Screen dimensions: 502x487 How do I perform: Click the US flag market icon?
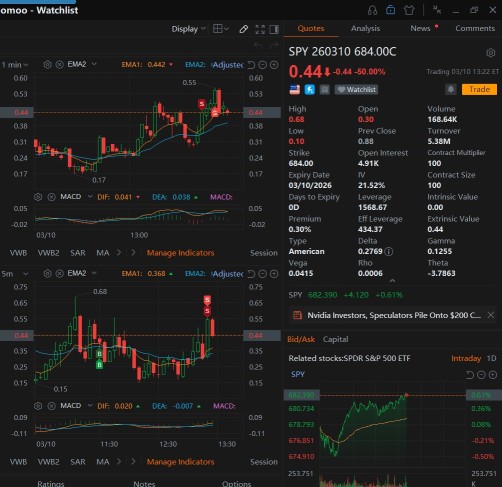pyautogui.click(x=295, y=90)
